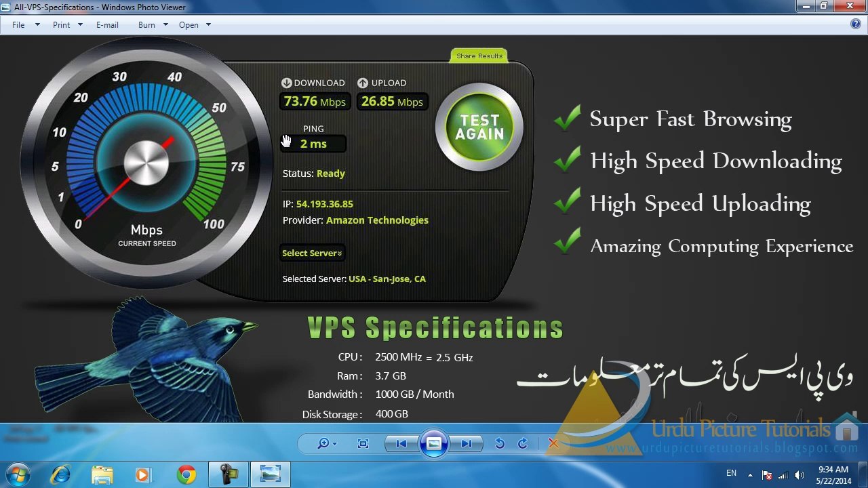Click the speedometer gauge center knob

click(x=146, y=164)
